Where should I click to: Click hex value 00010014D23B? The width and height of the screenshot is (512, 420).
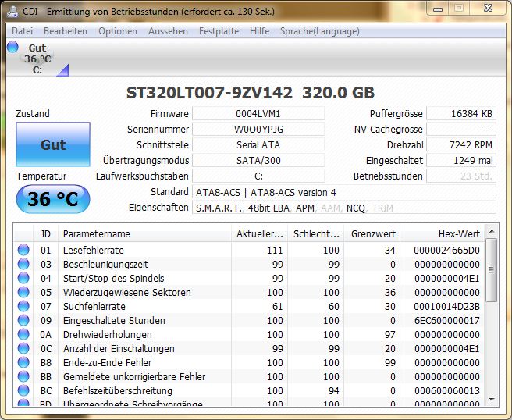tap(447, 306)
